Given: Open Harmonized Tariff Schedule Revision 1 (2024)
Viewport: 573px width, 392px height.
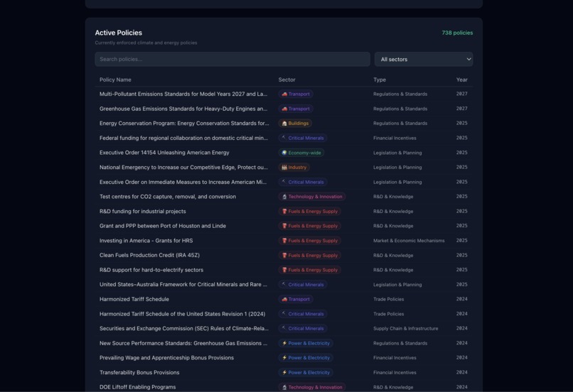Looking at the screenshot, I should point(183,314).
